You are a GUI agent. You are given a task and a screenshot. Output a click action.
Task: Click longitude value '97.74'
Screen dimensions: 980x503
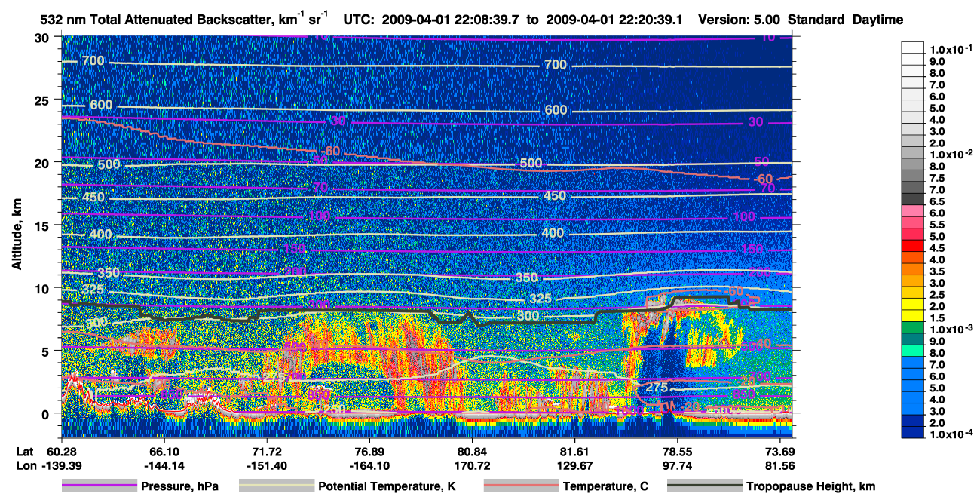tap(677, 465)
